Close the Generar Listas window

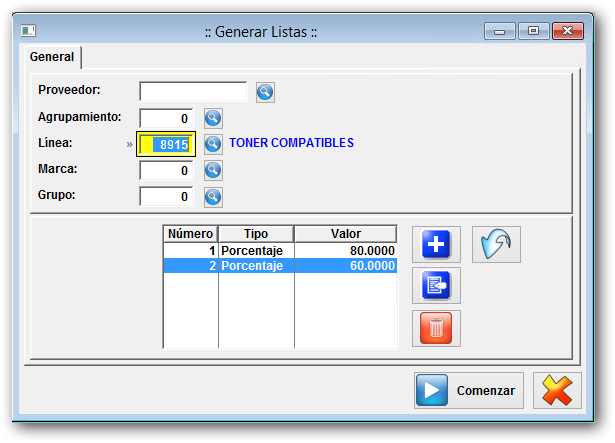pyautogui.click(x=568, y=31)
